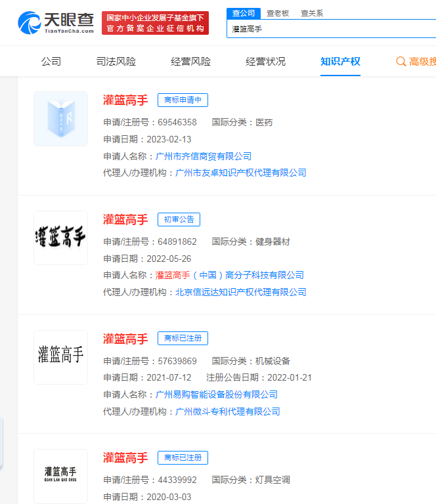The image size is (436, 504).
Task: Select the 查老板 search tab
Action: click(x=277, y=13)
